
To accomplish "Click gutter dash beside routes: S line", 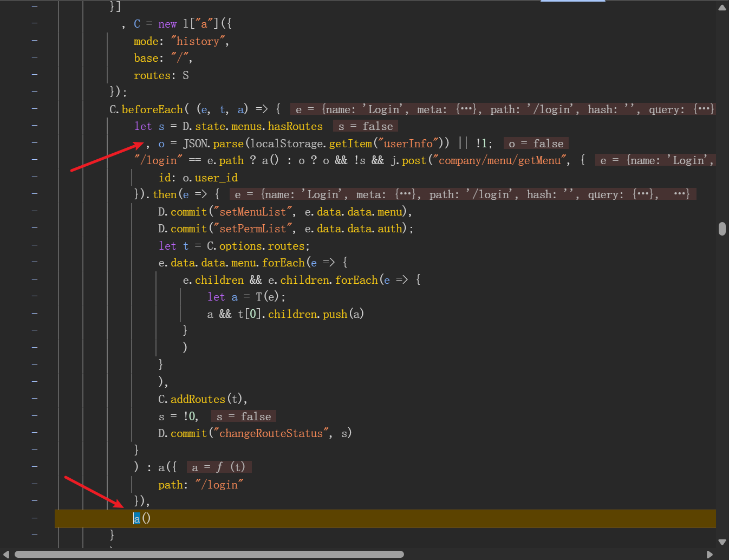I will pyautogui.click(x=35, y=75).
